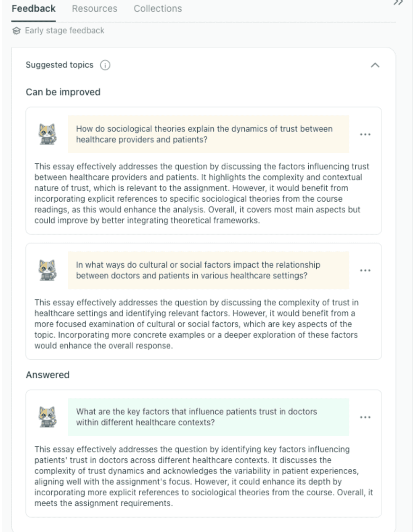Click the Early stage feedback graduation cap icon
Screen dimensions: 413x532
pos(16,31)
